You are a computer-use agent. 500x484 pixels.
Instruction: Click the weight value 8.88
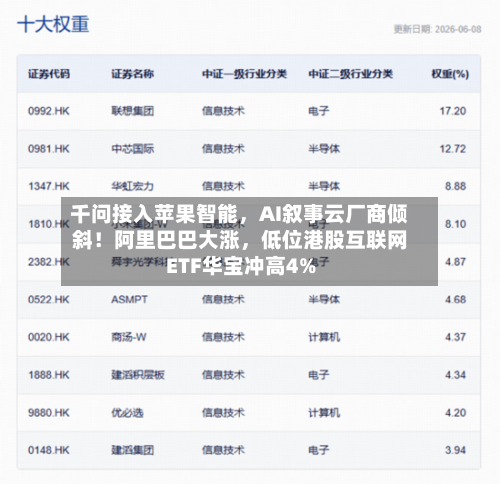click(455, 186)
